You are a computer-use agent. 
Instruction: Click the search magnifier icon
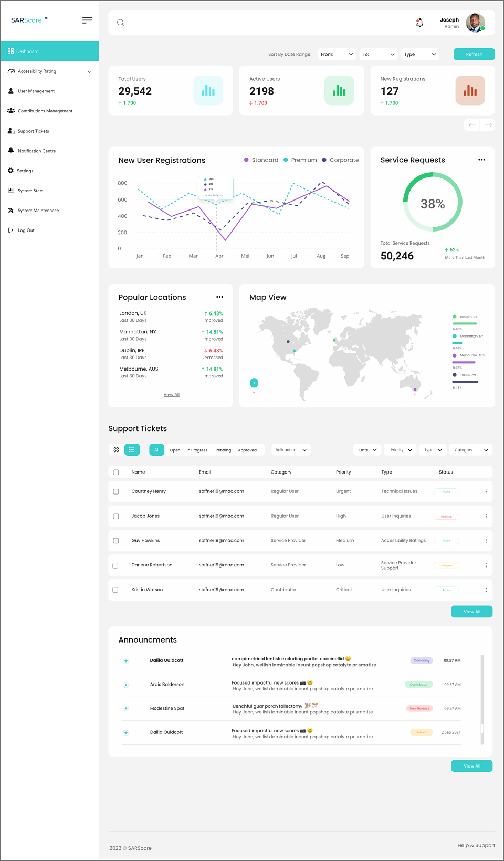coord(121,23)
